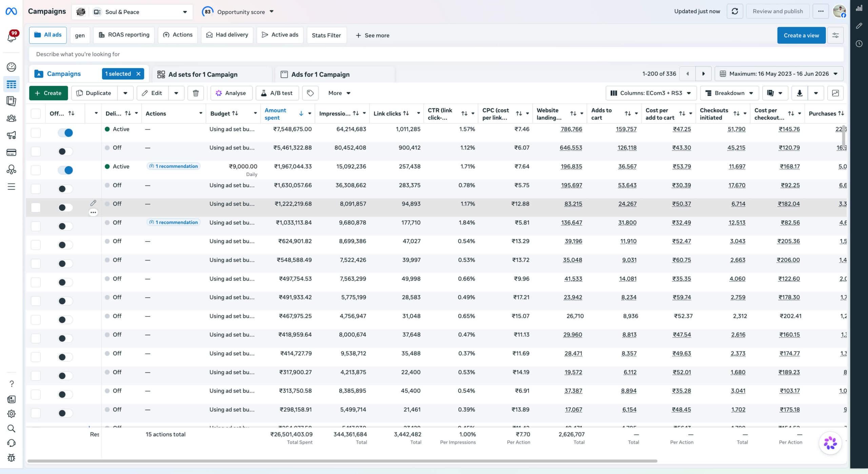
Task: Click See more views link
Action: (x=372, y=35)
